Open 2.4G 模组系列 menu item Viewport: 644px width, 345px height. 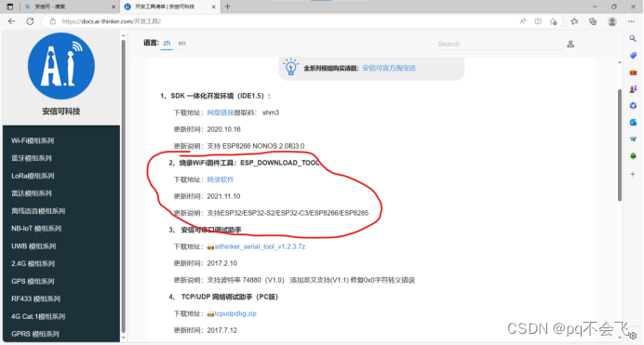click(x=33, y=264)
